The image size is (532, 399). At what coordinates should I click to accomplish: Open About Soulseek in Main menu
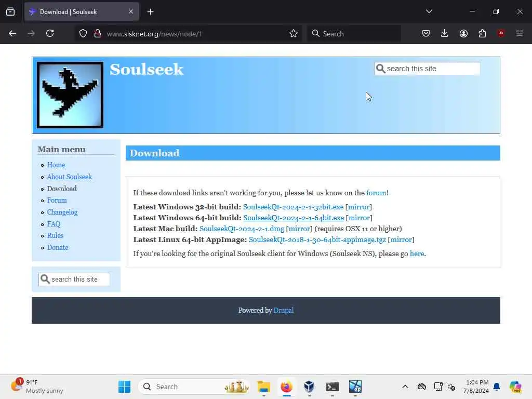point(69,177)
